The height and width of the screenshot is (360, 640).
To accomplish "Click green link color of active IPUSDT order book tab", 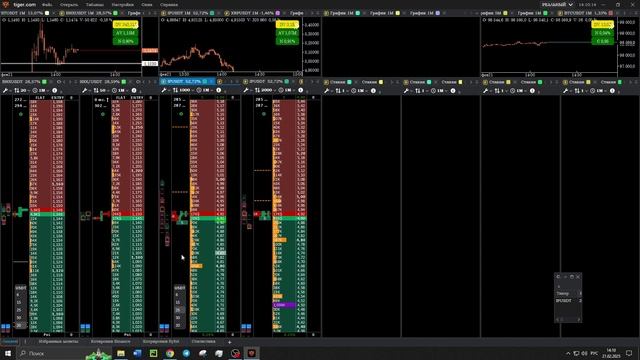I will click(x=205, y=82).
